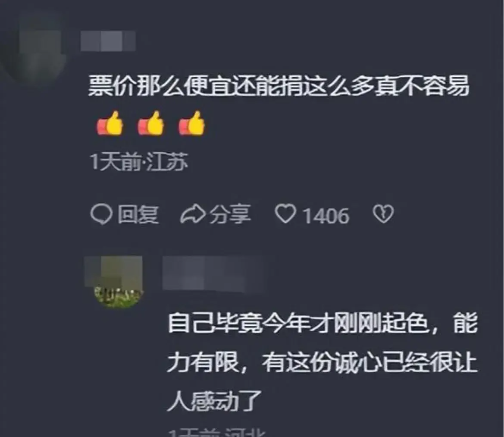Dislike the comment using broken heart icon

pos(383,214)
